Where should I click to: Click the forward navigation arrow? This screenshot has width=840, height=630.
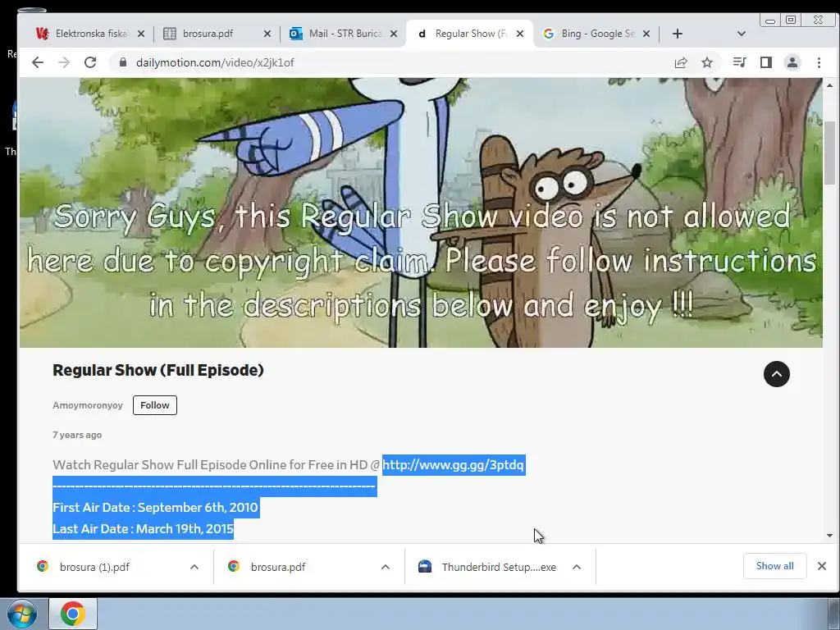coord(64,62)
